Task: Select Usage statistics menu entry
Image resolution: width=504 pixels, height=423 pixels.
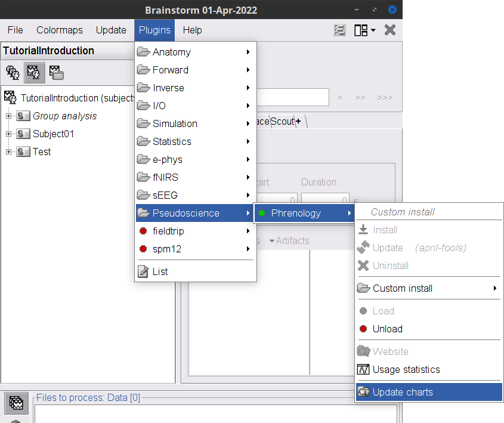Action: 429,370
